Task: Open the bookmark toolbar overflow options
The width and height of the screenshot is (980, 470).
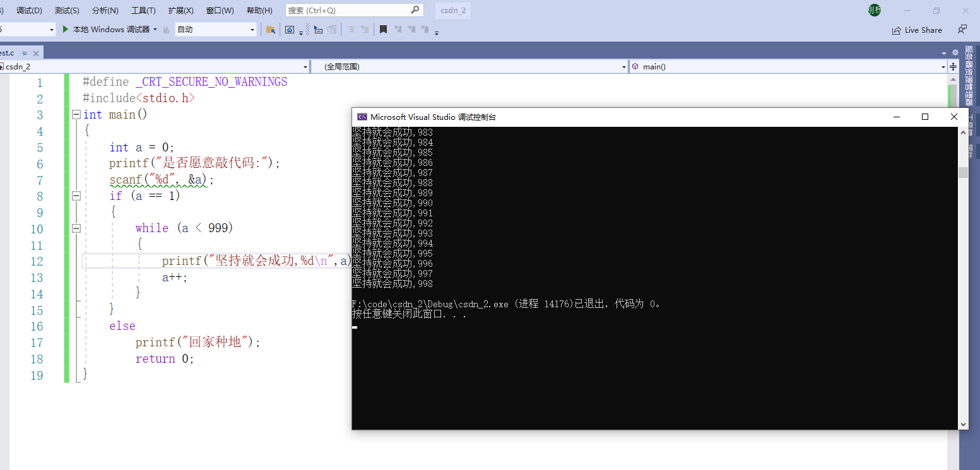Action: [437, 32]
